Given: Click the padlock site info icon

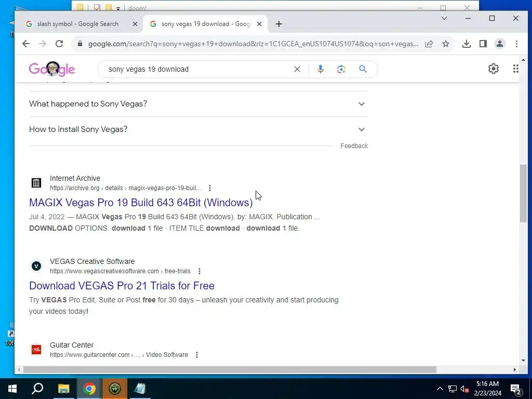Looking at the screenshot, I should pos(79,44).
